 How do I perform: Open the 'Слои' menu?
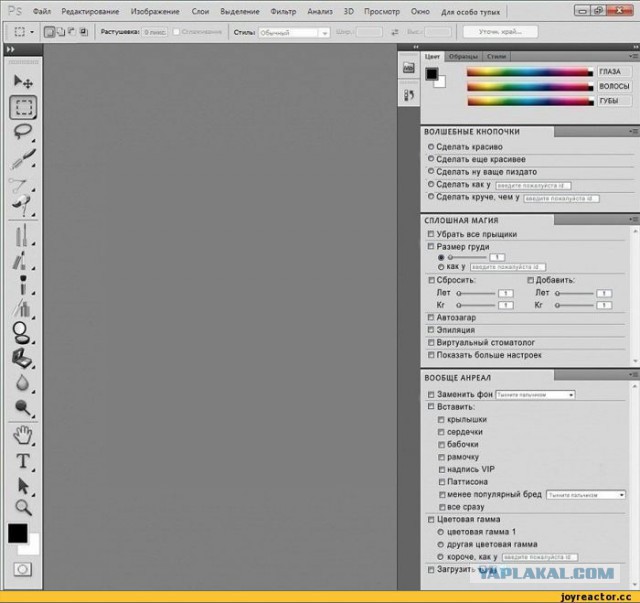click(200, 11)
